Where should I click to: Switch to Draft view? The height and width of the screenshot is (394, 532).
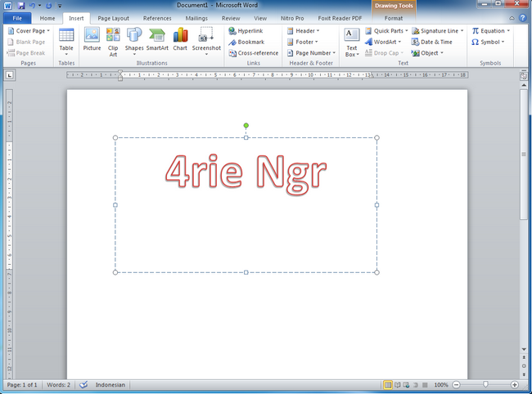coord(425,385)
